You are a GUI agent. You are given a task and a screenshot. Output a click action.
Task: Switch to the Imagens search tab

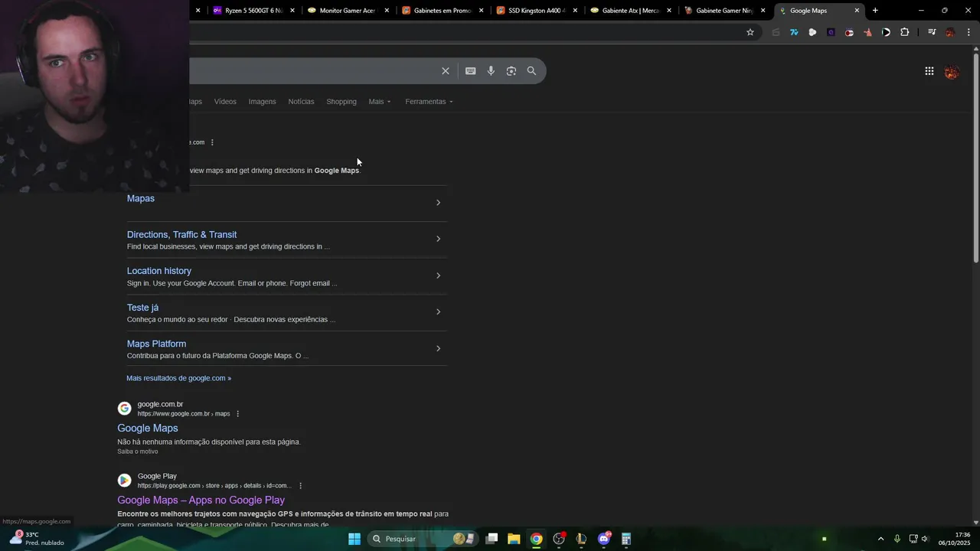[x=262, y=102]
